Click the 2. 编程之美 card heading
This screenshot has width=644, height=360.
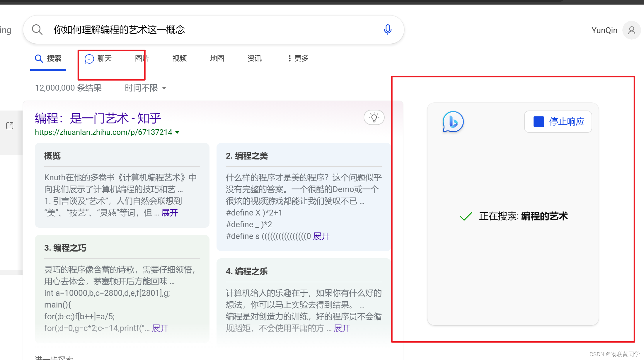pyautogui.click(x=247, y=156)
